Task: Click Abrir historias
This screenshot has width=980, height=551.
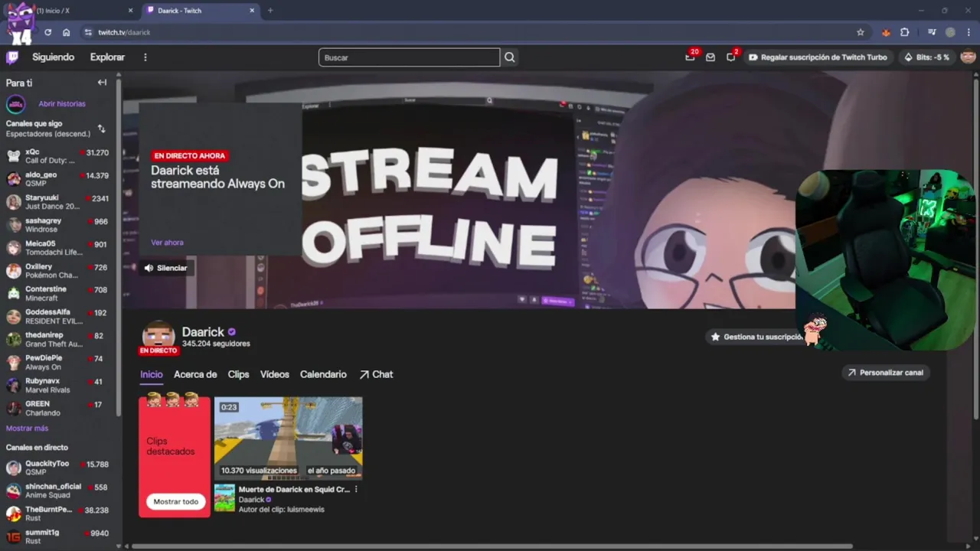Action: pos(62,104)
